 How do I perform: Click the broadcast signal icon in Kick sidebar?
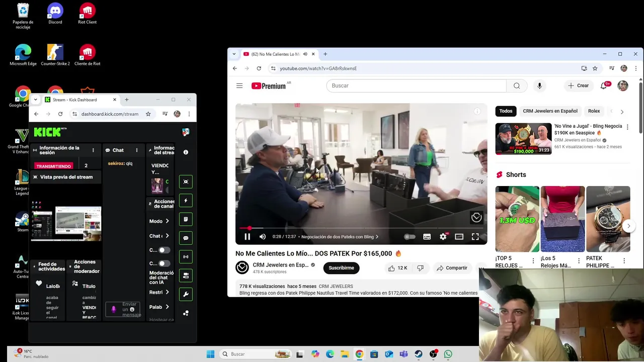point(186,256)
